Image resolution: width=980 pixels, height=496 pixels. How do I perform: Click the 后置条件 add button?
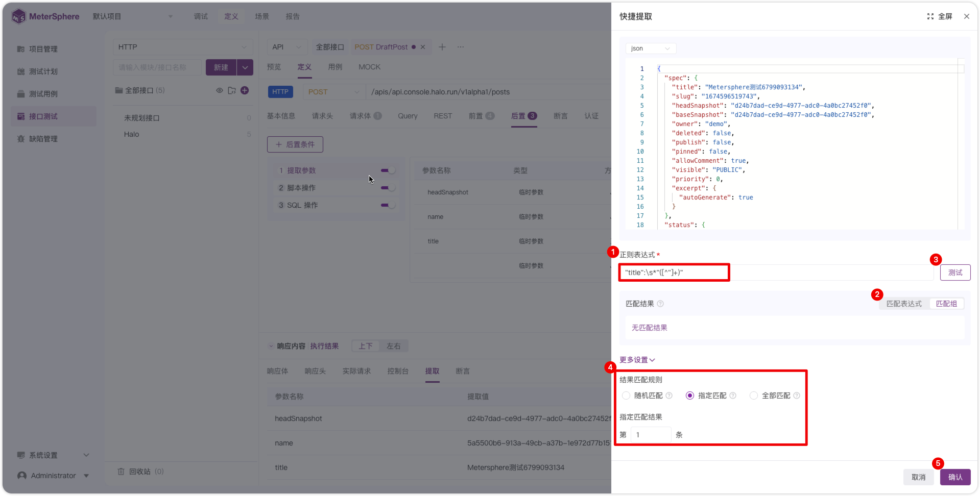coord(295,144)
